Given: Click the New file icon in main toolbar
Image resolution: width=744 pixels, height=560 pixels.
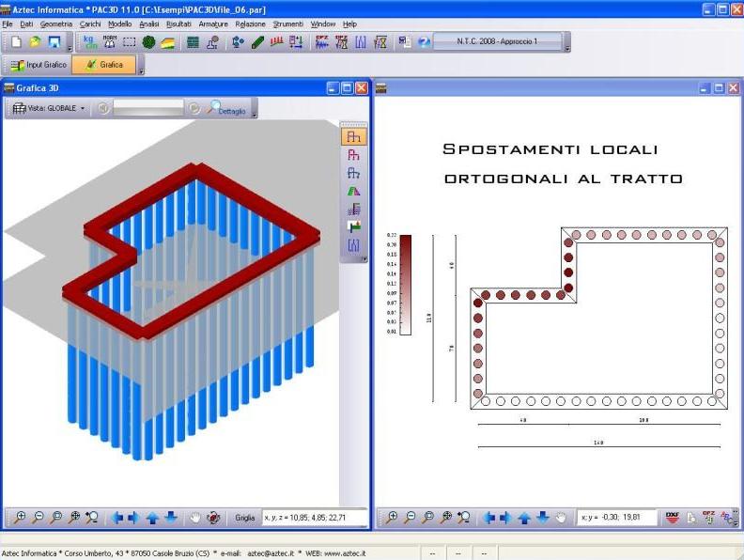Looking at the screenshot, I should pos(16,42).
